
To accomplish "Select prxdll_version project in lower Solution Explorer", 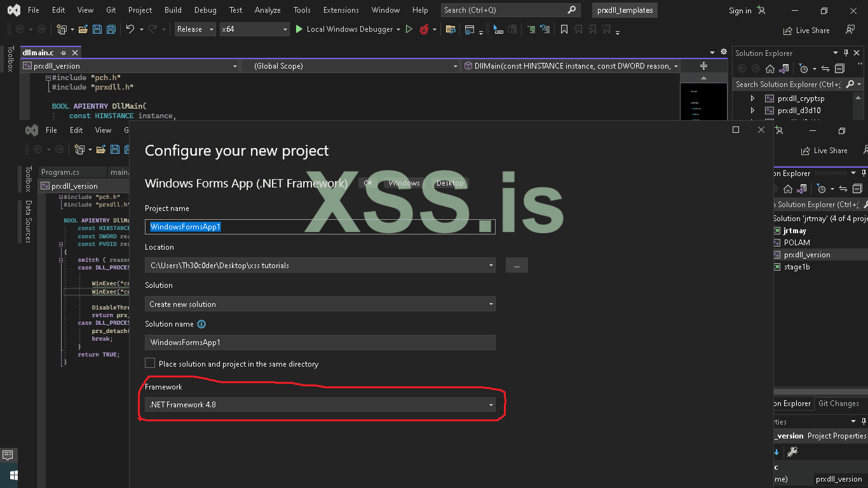I will (807, 255).
